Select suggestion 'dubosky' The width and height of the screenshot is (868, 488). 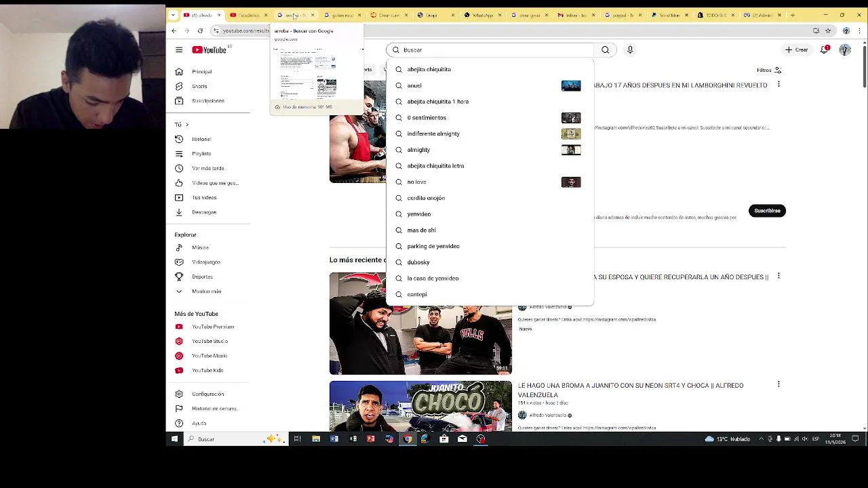coord(490,262)
